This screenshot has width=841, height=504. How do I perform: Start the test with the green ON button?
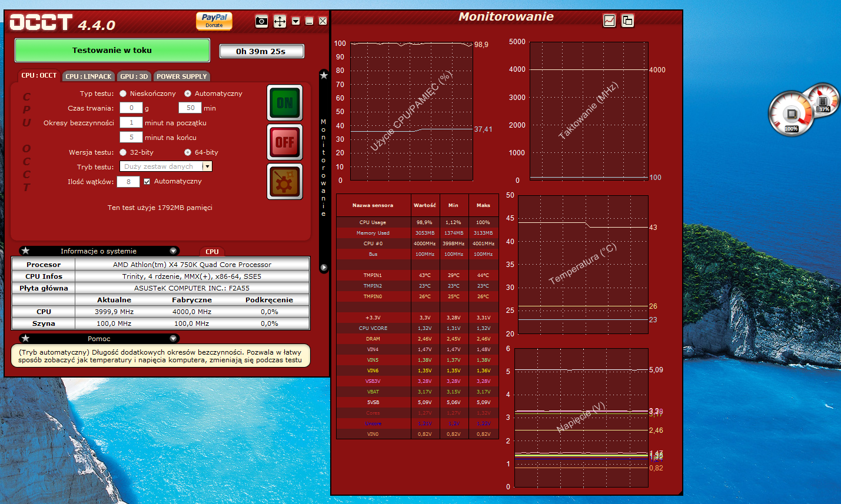point(285,103)
